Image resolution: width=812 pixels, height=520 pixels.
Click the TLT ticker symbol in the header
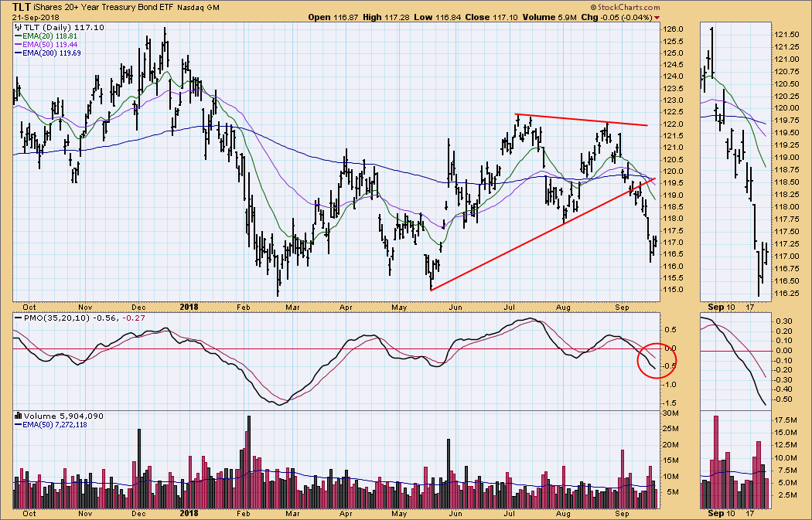click(x=21, y=7)
